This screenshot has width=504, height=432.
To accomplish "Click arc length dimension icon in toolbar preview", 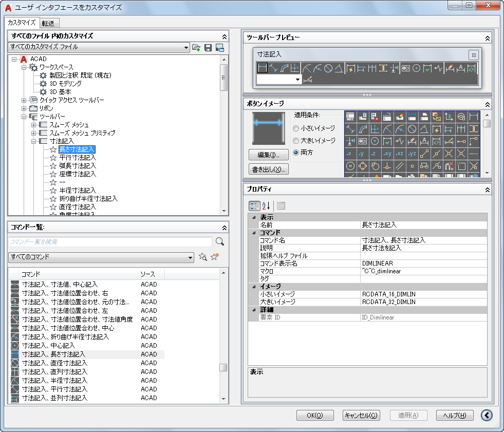I will click(x=284, y=68).
